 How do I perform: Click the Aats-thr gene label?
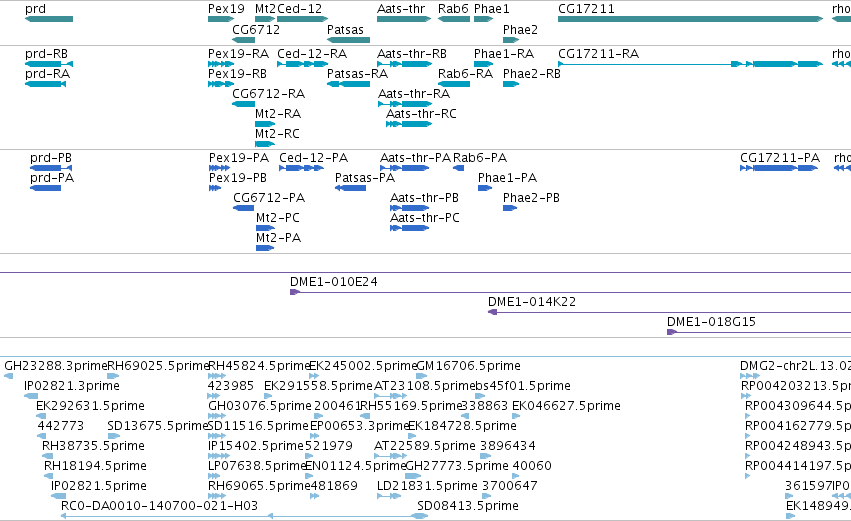click(401, 9)
